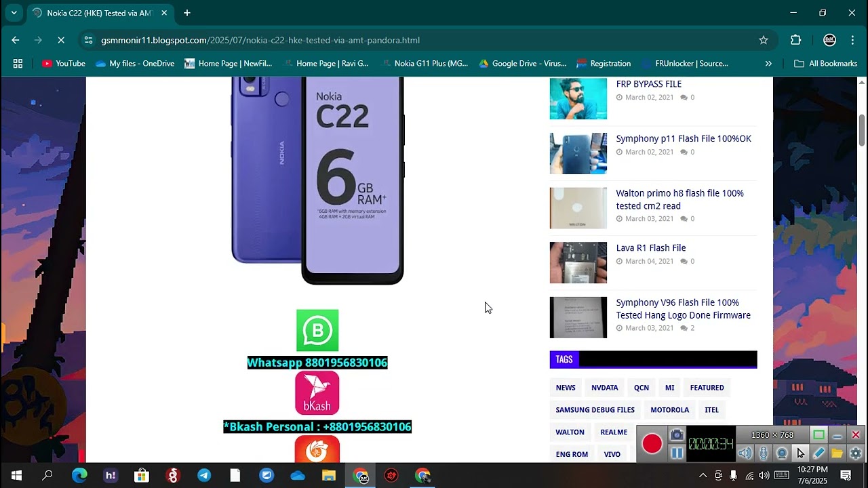
Task: Toggle microphone recording in recorder widget
Action: [764, 453]
